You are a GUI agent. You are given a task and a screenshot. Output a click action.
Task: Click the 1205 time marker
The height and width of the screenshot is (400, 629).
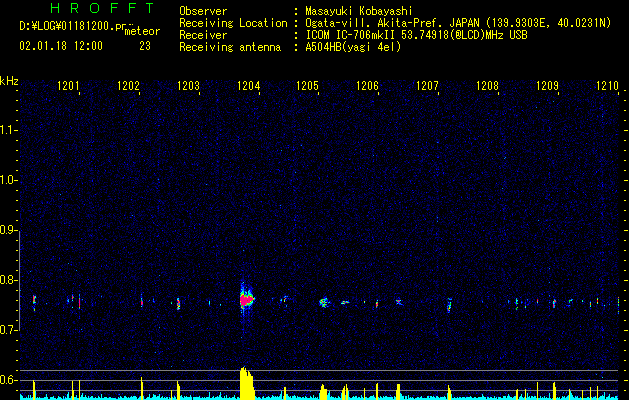[307, 86]
